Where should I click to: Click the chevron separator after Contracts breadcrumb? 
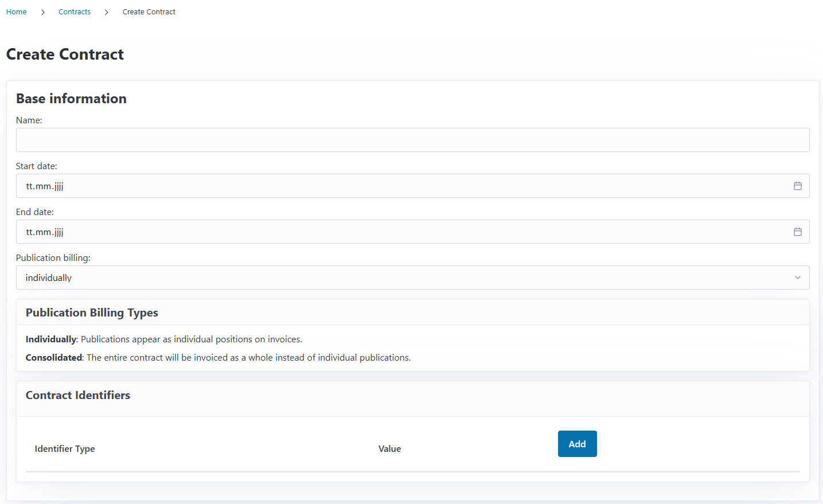point(106,12)
